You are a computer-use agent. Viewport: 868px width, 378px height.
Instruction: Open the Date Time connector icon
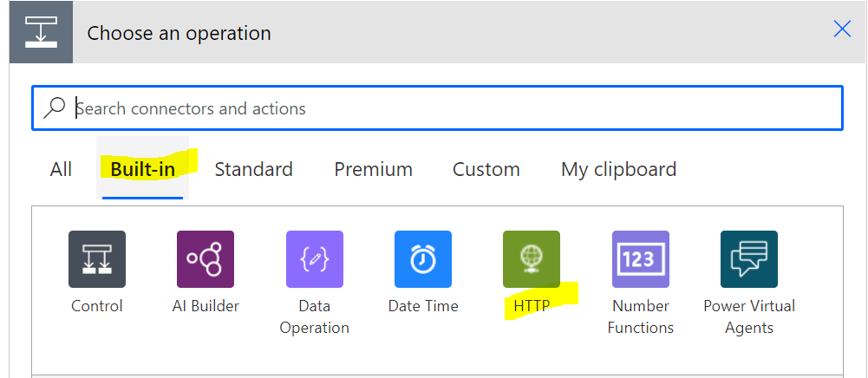(423, 259)
